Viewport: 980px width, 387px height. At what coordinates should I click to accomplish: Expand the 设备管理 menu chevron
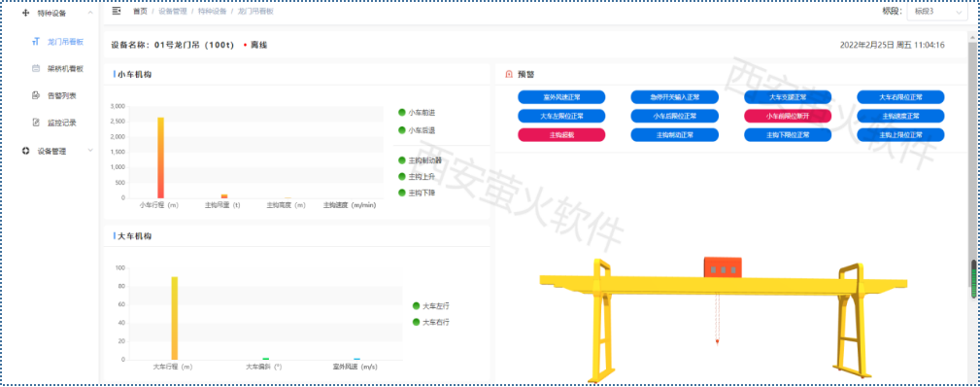click(x=90, y=151)
